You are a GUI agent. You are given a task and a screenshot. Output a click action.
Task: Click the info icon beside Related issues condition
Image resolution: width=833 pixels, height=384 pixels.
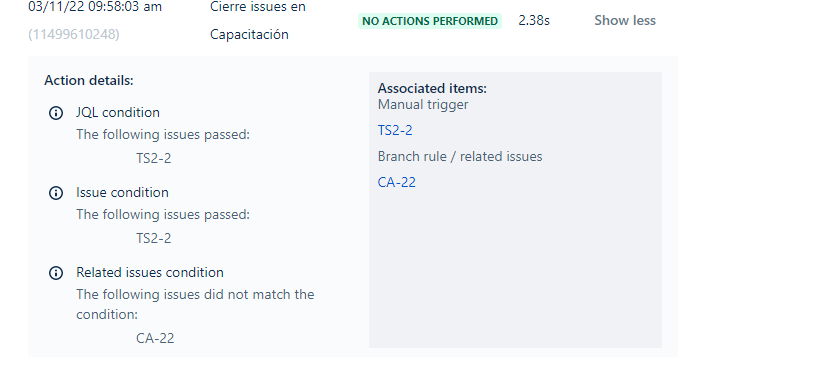56,273
